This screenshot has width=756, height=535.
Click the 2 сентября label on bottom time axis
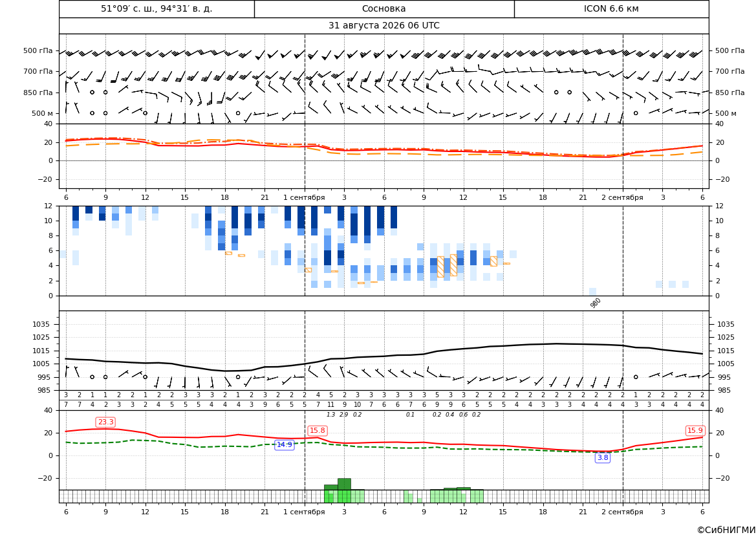622,512
